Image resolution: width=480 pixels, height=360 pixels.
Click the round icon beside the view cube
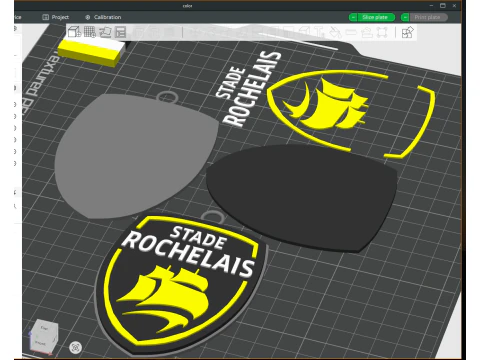76,347
